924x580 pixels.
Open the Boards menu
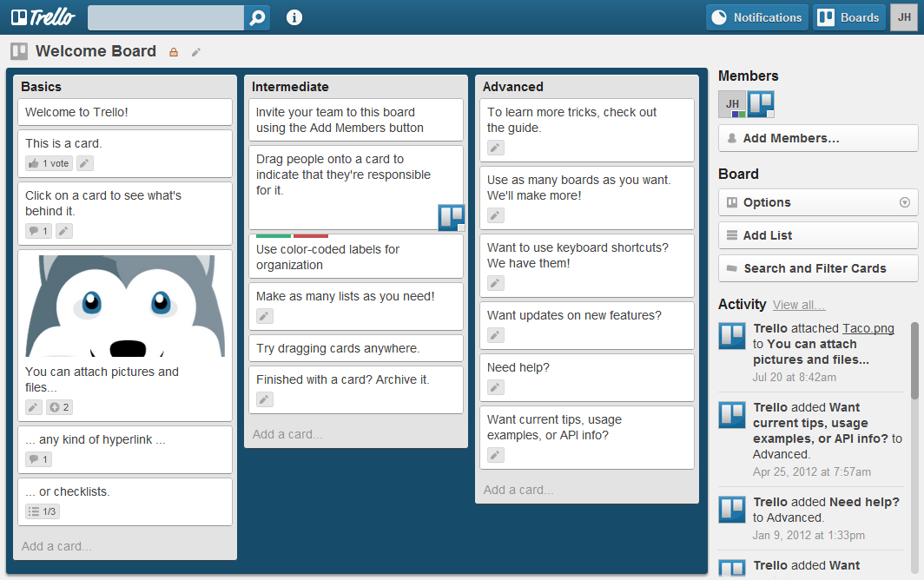point(849,17)
